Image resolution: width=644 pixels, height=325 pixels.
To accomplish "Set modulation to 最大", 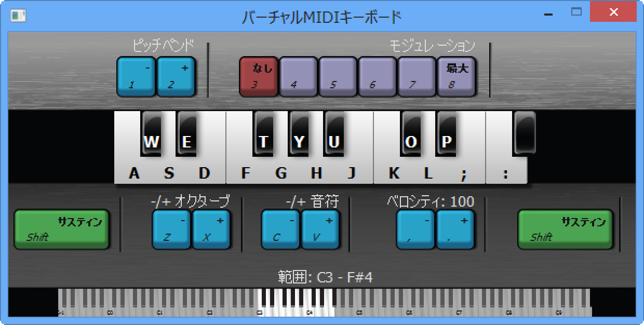I will pyautogui.click(x=457, y=76).
